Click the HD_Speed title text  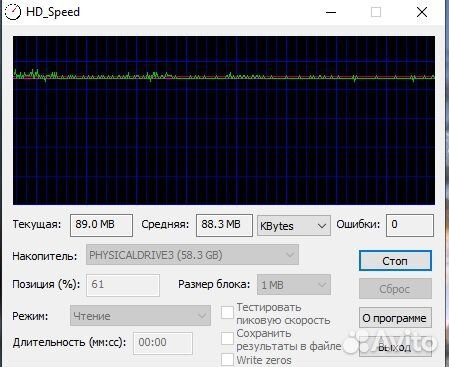tap(53, 12)
